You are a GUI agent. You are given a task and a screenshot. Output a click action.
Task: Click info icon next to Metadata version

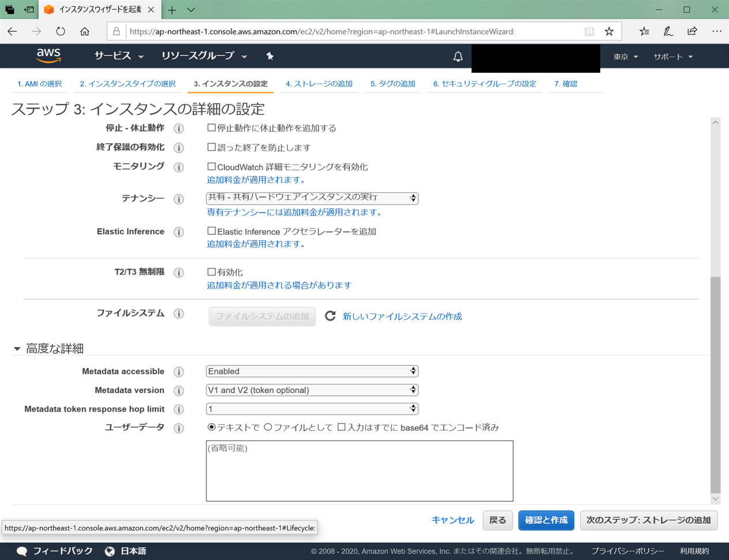(x=179, y=391)
